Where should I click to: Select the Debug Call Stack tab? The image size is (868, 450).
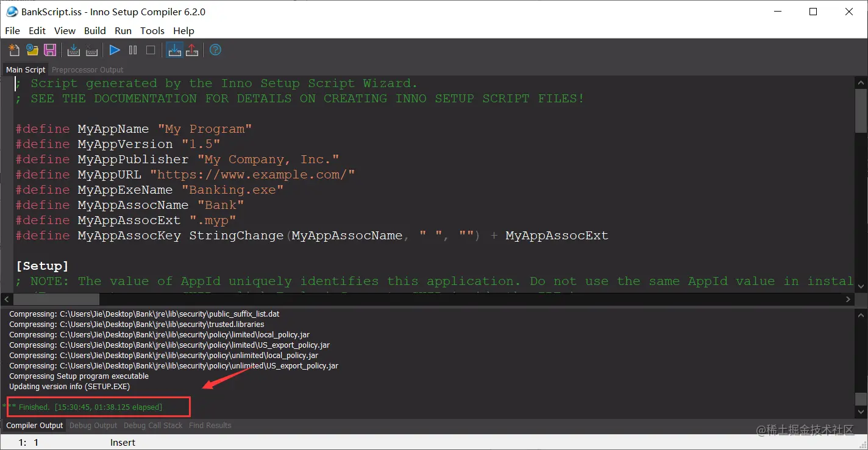[153, 426]
